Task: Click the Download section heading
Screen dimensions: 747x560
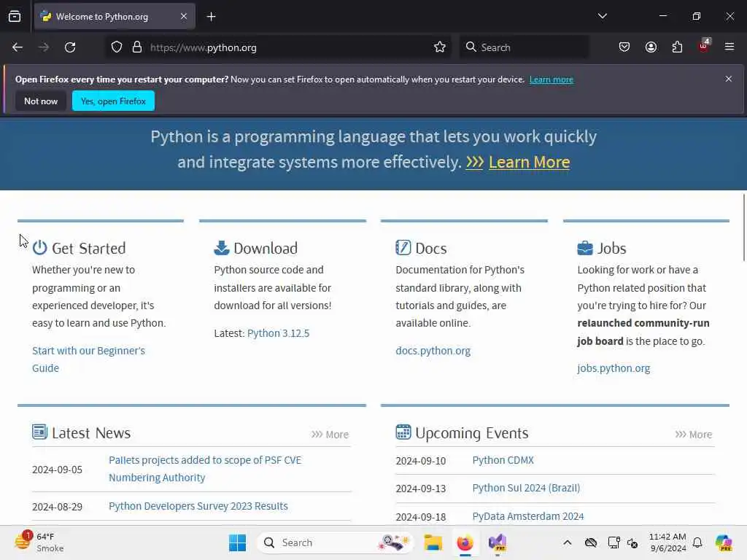Action: point(266,248)
